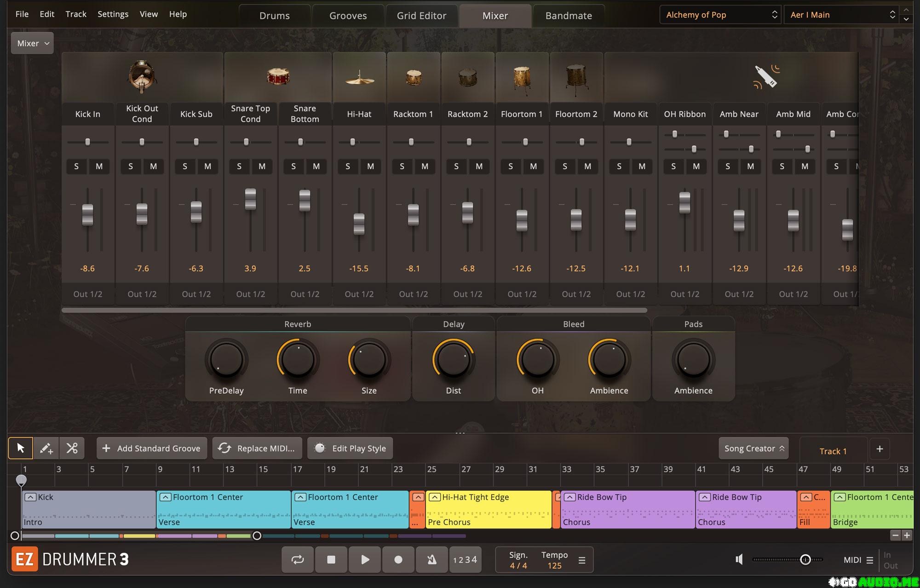Click the Snare Bottom volume fader
This screenshot has width=920, height=588.
305,201
